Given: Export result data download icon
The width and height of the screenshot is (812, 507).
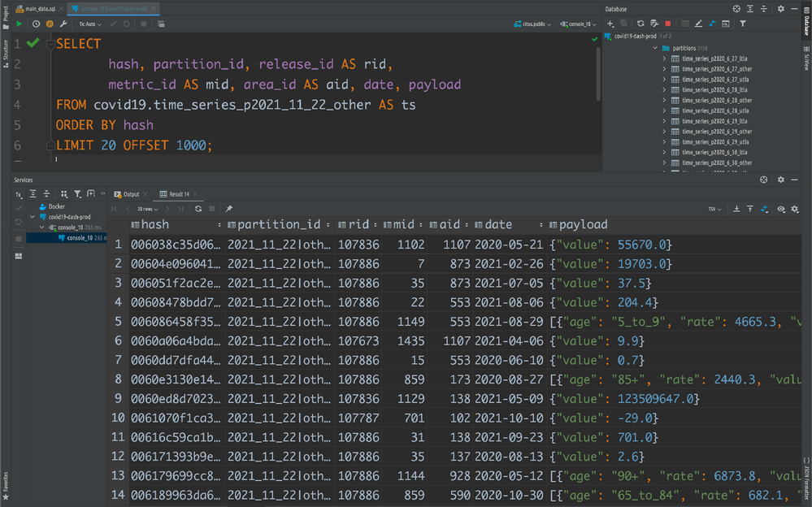Looking at the screenshot, I should point(736,209).
